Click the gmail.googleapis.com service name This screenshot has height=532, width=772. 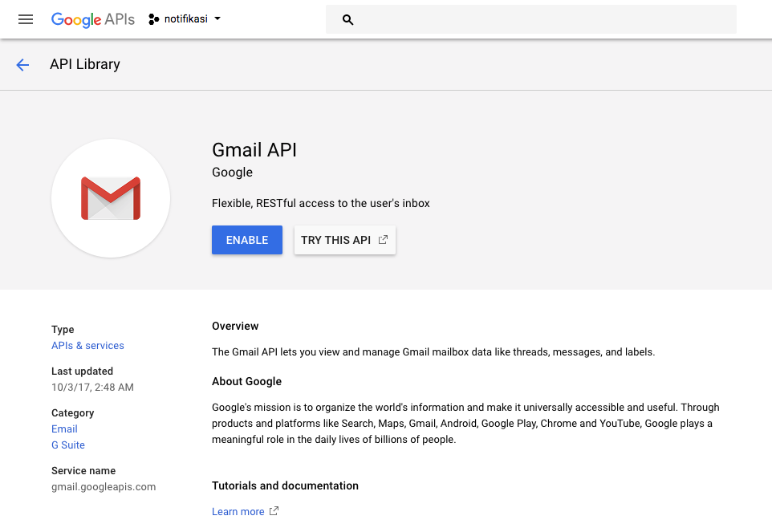point(104,487)
